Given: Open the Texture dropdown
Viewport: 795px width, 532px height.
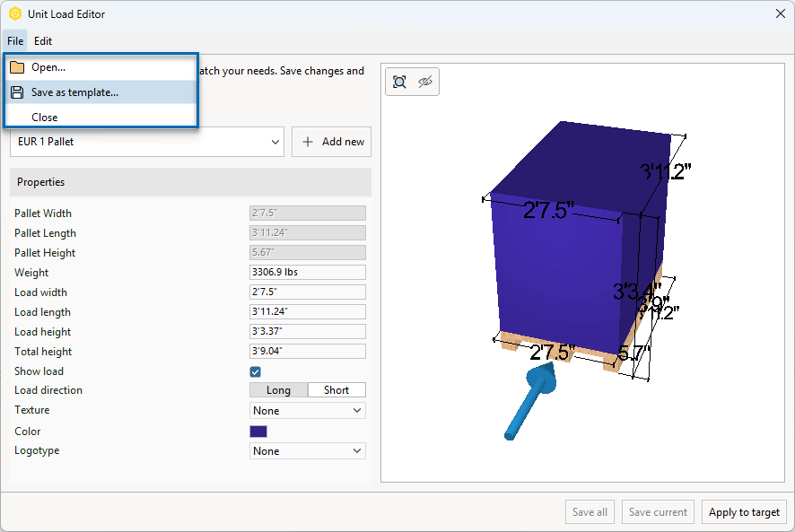Looking at the screenshot, I should (307, 410).
